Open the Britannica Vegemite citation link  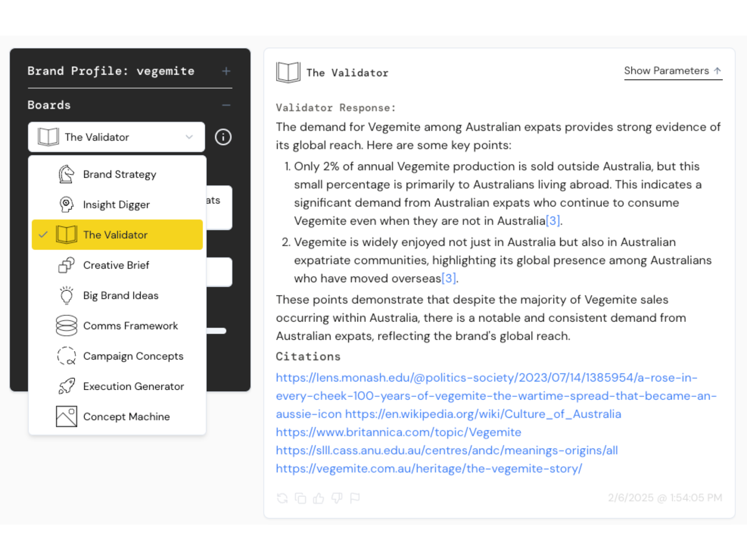click(x=398, y=432)
